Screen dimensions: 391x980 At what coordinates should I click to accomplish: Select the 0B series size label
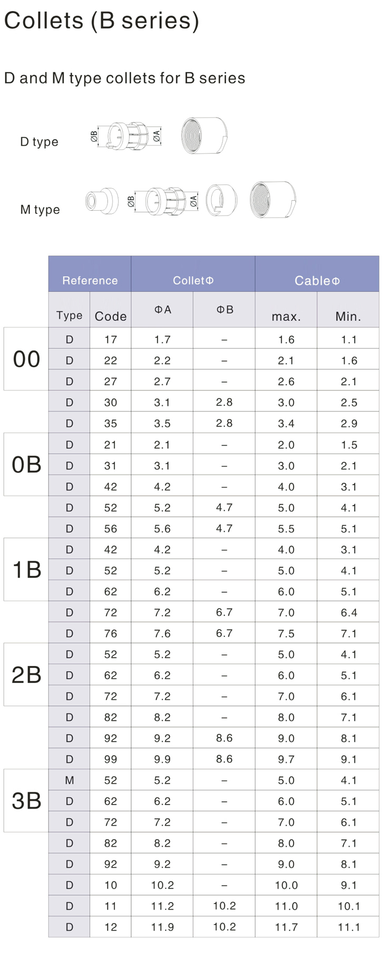[26, 465]
